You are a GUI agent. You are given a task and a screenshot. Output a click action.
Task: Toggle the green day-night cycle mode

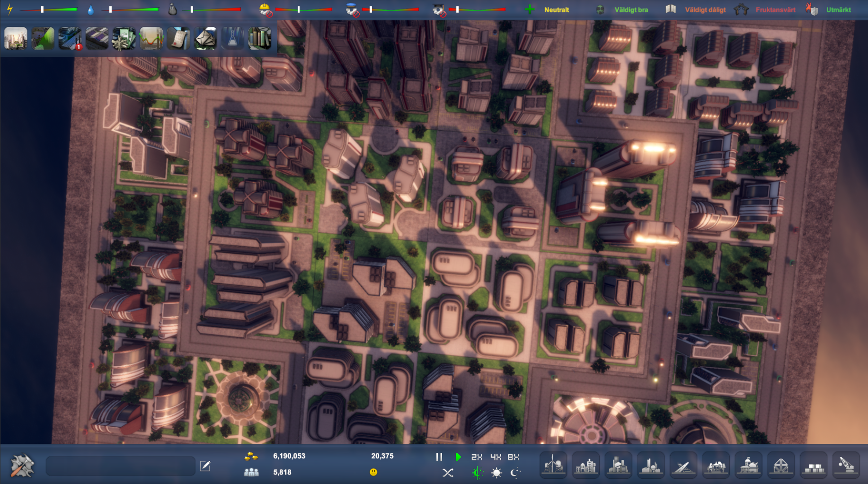tap(477, 473)
